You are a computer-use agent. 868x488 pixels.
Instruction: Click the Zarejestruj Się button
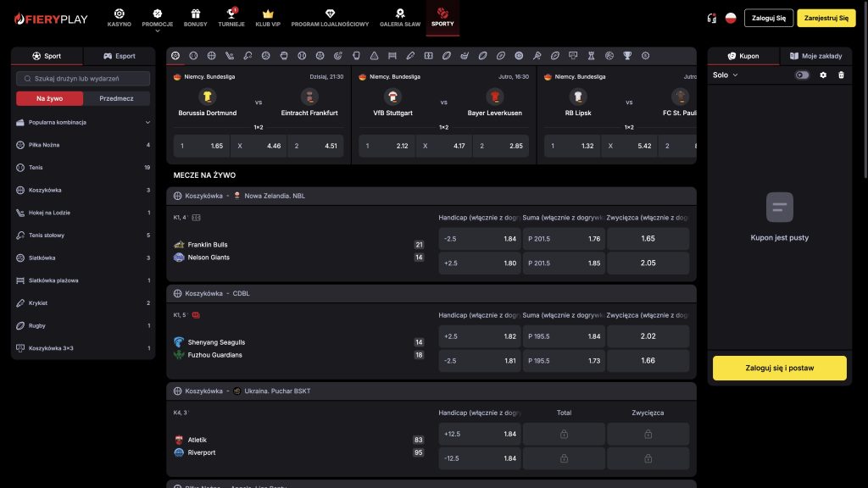coord(826,18)
